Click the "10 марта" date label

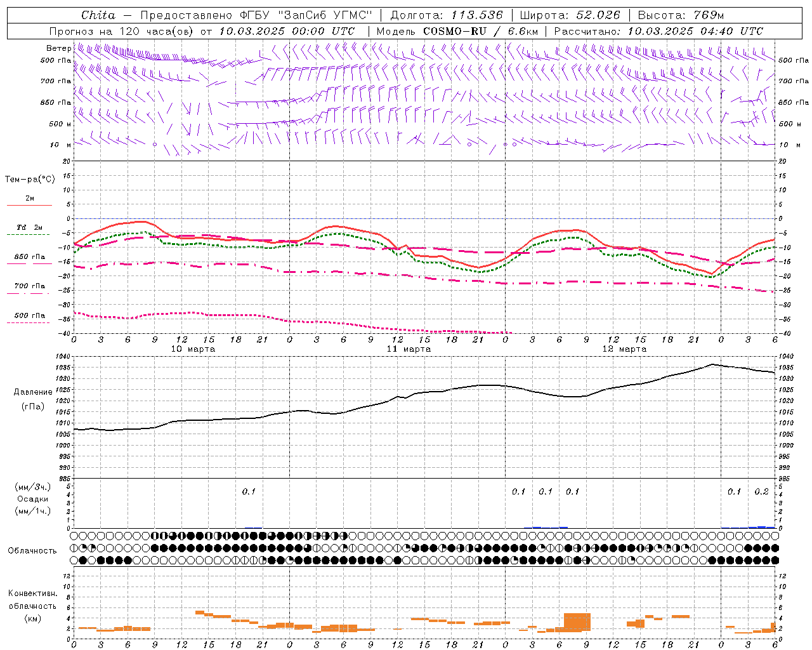point(193,348)
